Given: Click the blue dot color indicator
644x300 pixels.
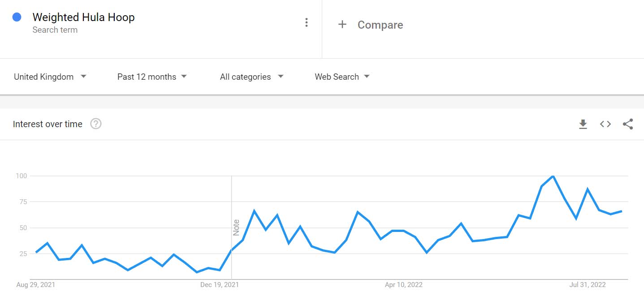Looking at the screenshot, I should pos(17,17).
